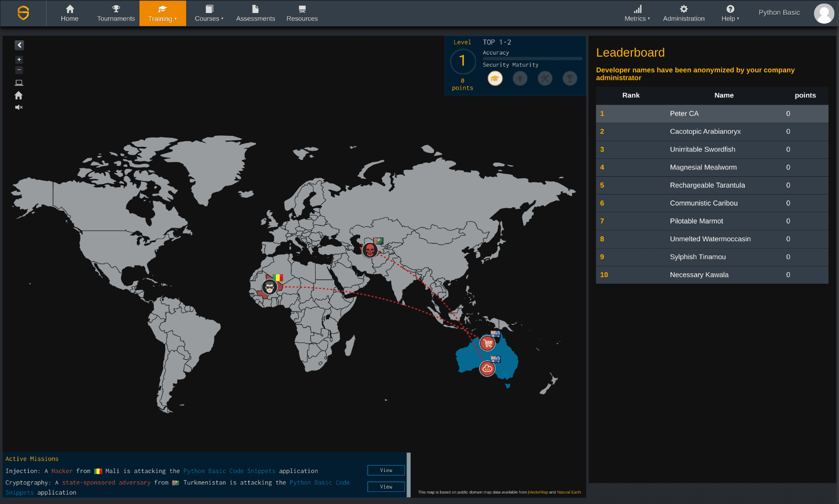The image size is (839, 504).
Task: Click the Mali hacker marker on map
Action: (270, 287)
